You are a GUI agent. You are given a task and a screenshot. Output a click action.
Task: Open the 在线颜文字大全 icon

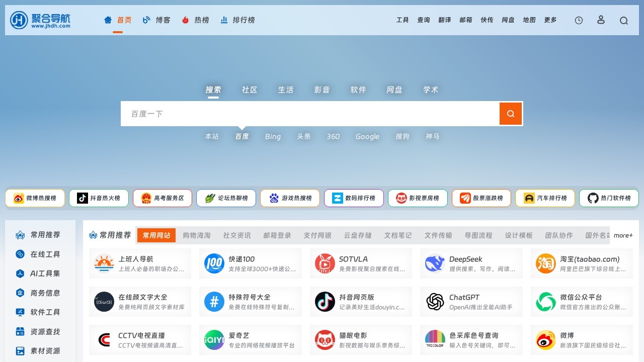(x=104, y=302)
